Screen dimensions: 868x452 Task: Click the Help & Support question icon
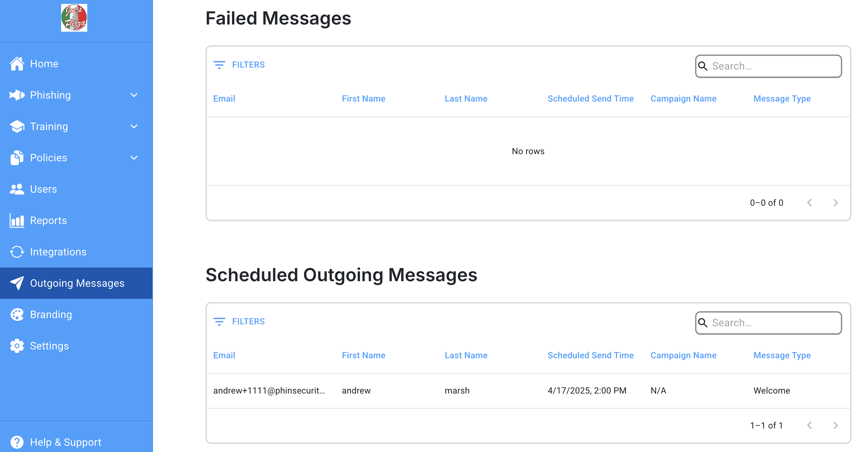point(17,442)
